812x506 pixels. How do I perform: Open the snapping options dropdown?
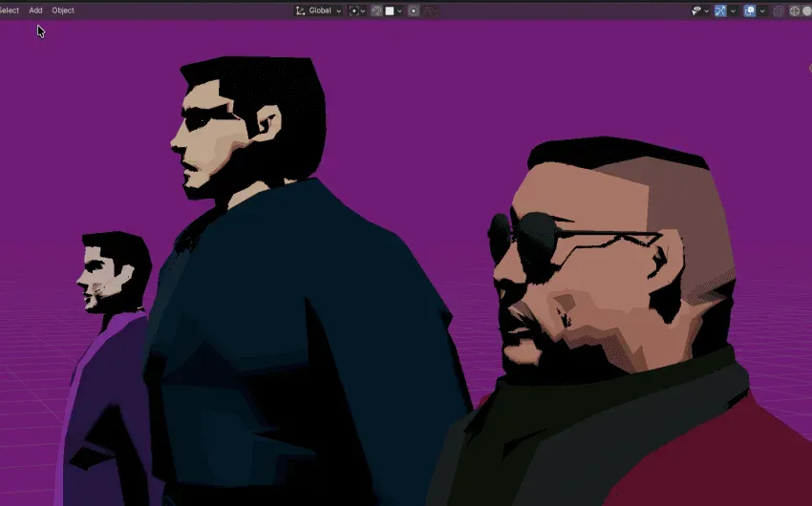[x=395, y=11]
